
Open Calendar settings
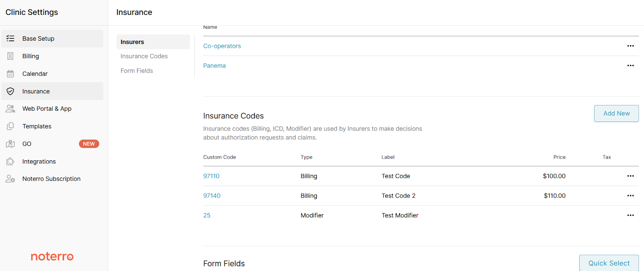(x=52, y=74)
